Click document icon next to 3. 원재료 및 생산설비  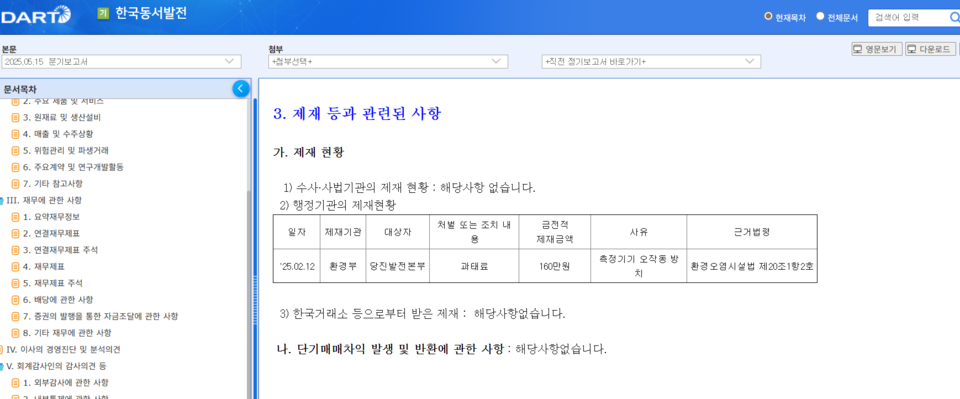pyautogui.click(x=15, y=117)
